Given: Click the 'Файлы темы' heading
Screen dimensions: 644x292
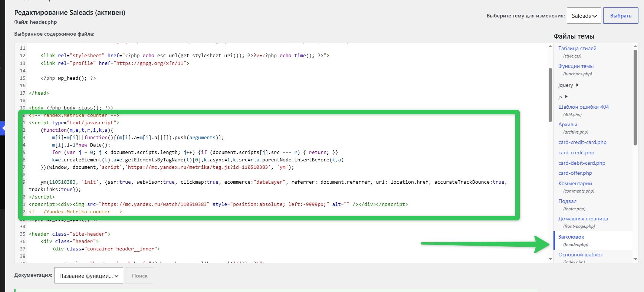Looking at the screenshot, I should click(x=574, y=36).
